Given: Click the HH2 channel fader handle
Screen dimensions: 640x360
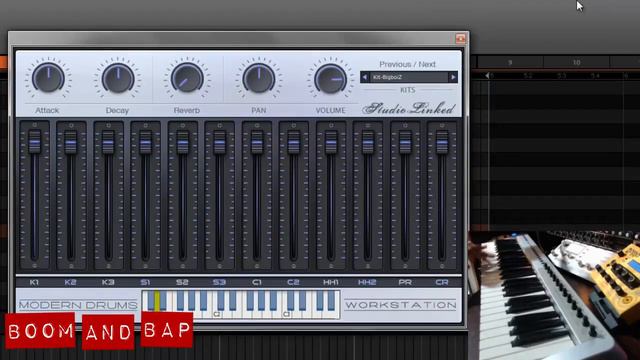Looking at the screenshot, I should tap(368, 142).
